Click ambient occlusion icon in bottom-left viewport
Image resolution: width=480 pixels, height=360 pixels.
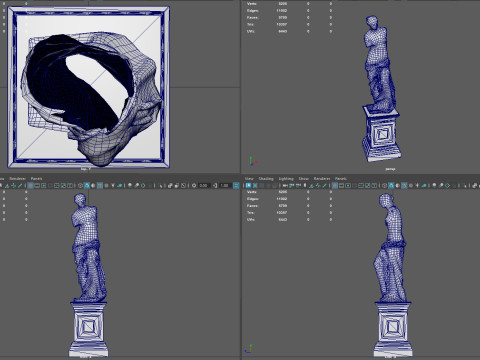click(x=130, y=185)
